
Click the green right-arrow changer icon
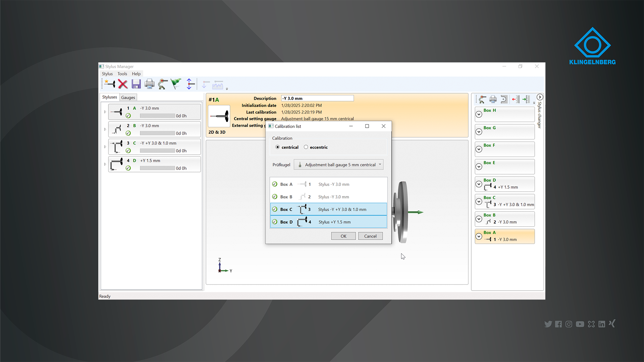526,99
